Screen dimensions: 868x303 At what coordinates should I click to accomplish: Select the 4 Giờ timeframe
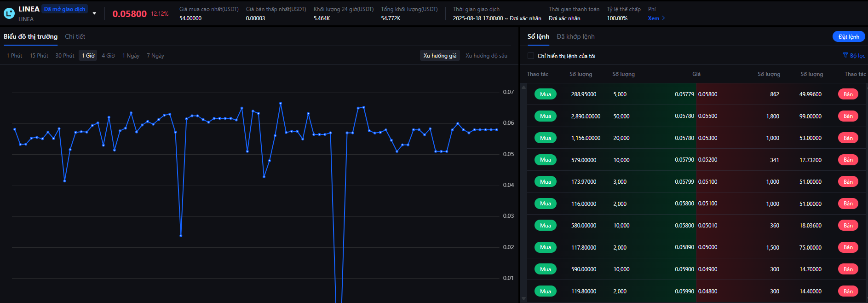(108, 56)
